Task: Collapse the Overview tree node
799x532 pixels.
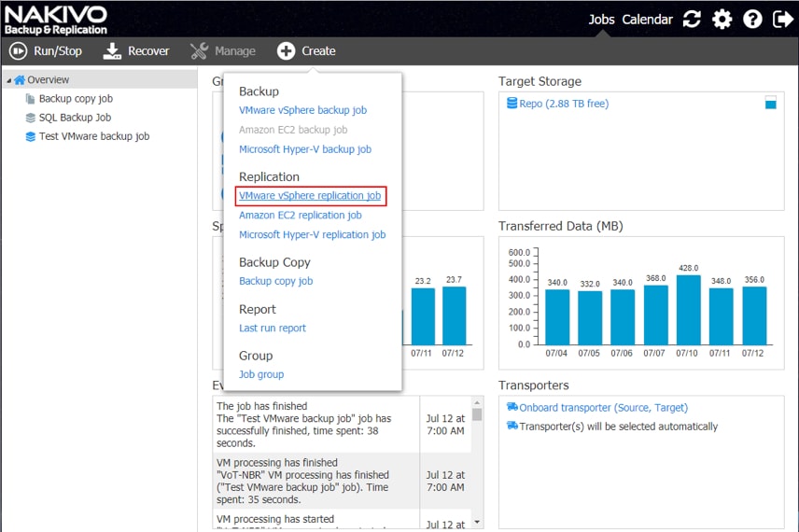Action: (7, 80)
